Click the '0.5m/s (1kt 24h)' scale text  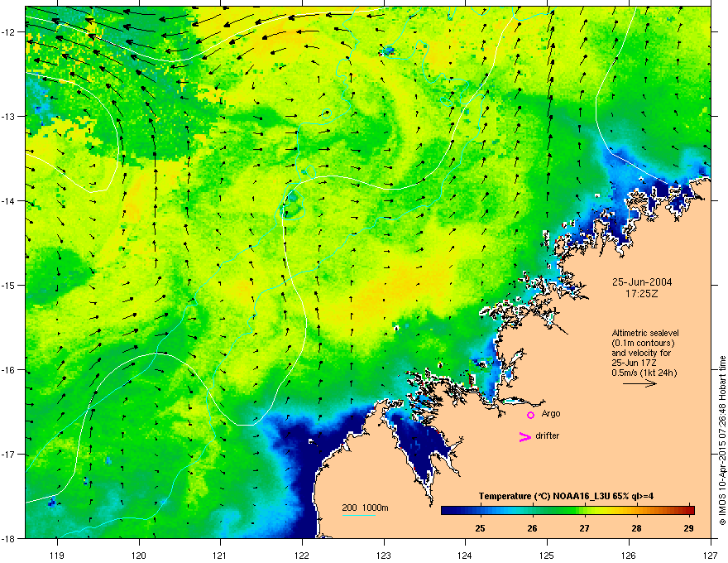(x=644, y=373)
